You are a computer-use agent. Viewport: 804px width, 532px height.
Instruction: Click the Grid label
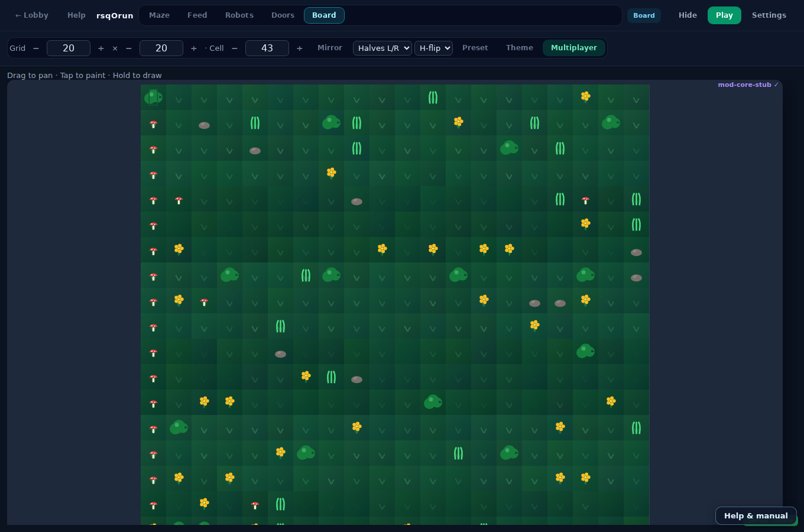18,48
